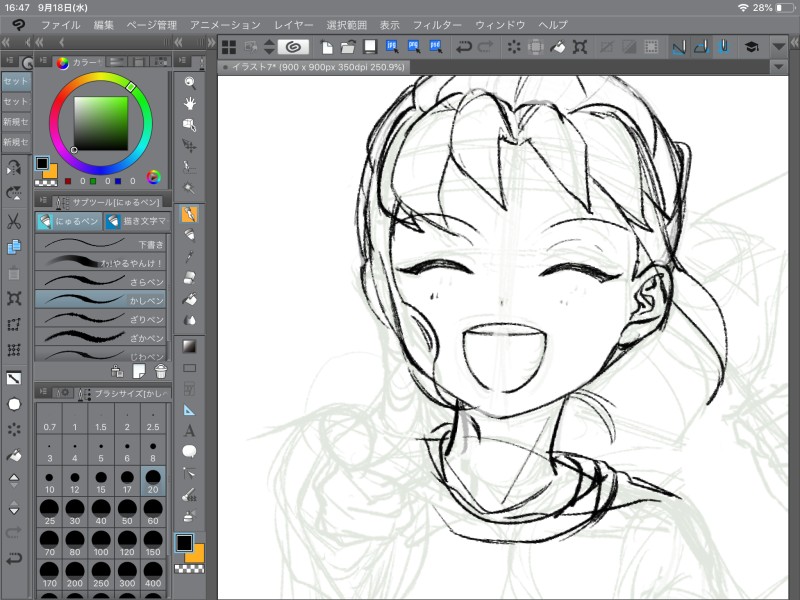Switch to 描き文字マ sub tool tab
The image size is (800, 600).
click(x=136, y=221)
